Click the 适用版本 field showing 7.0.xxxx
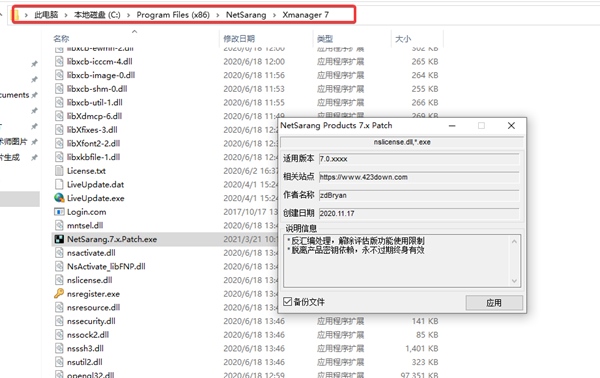 point(419,159)
